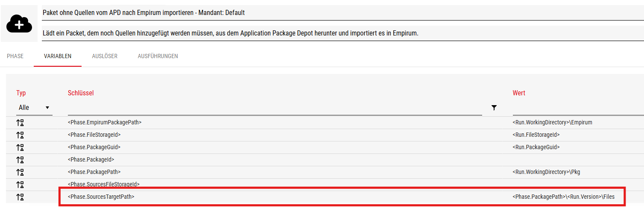
Task: Click type icon for Phase.SourcesFileStorageId row
Action: point(20,185)
